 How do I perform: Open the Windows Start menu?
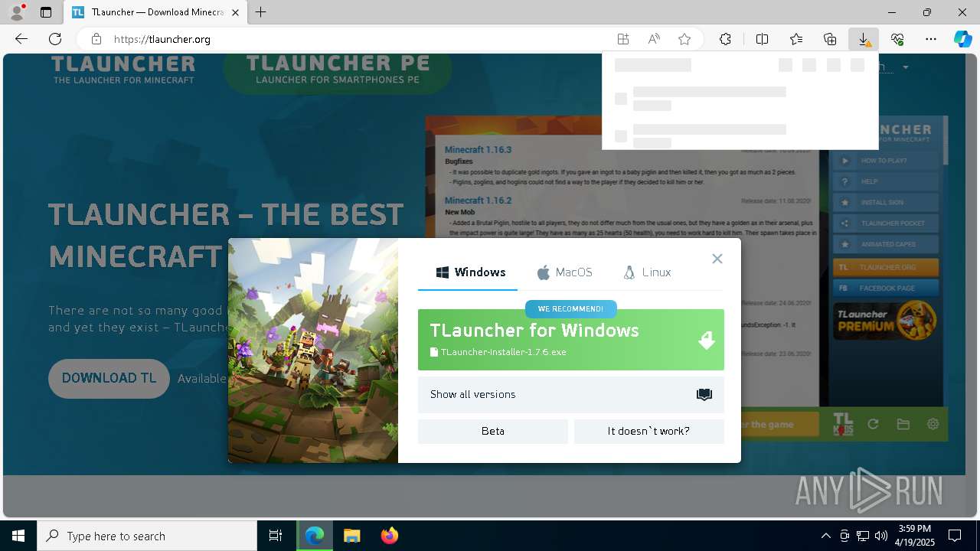tap(18, 536)
